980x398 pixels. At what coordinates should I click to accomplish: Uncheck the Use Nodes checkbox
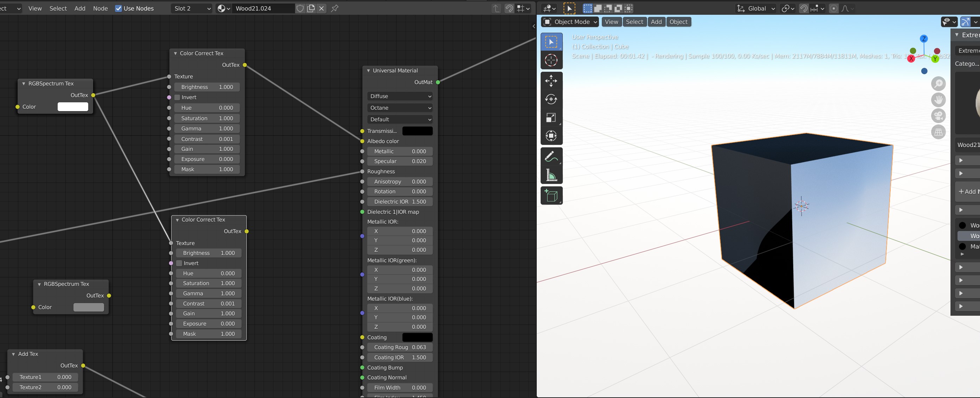(x=119, y=8)
